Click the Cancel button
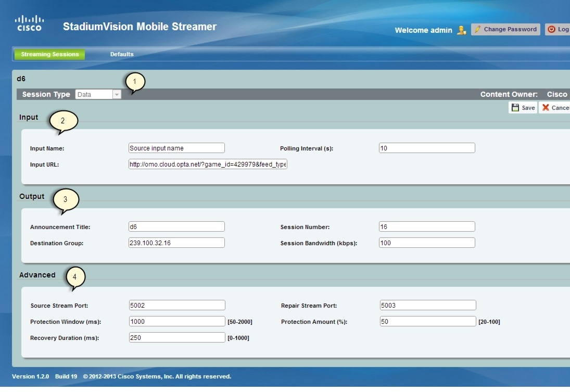Viewport: 570px width, 392px height. pos(553,107)
